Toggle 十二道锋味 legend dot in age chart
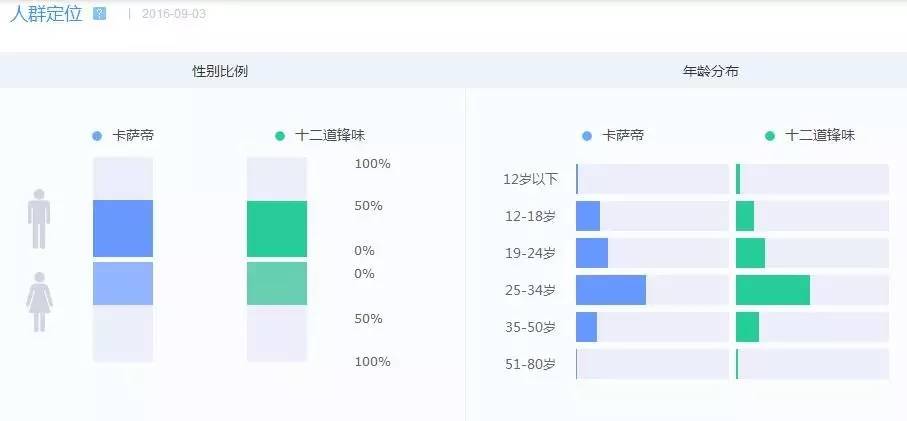This screenshot has width=907, height=421. [770, 136]
